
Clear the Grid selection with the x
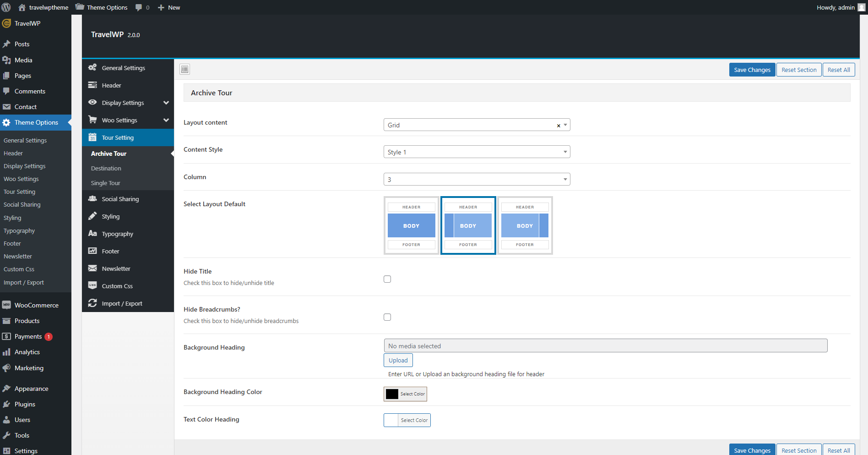coord(559,126)
